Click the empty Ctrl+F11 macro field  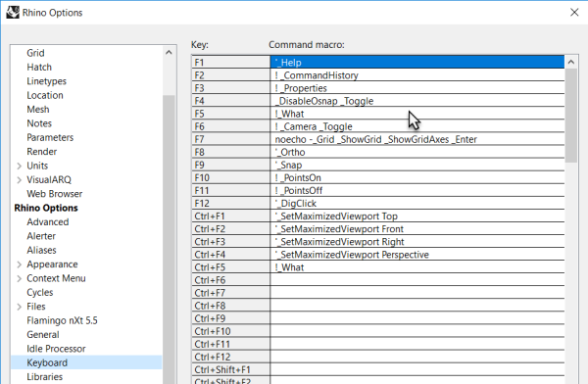pos(417,344)
